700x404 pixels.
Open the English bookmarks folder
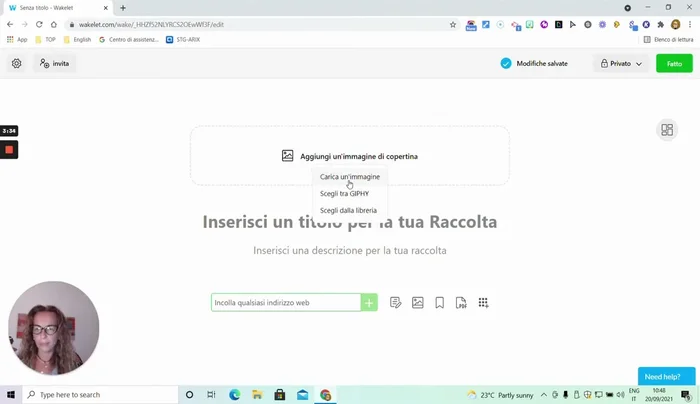(77, 40)
